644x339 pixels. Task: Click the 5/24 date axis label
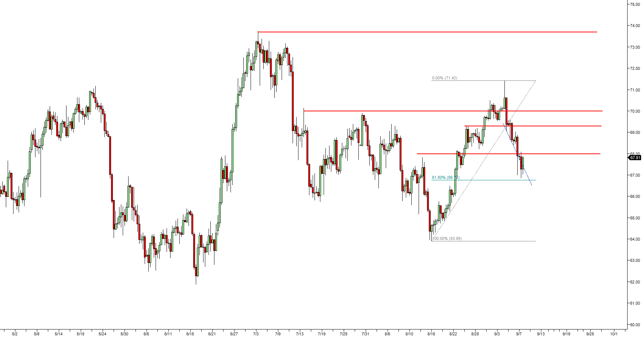click(102, 334)
